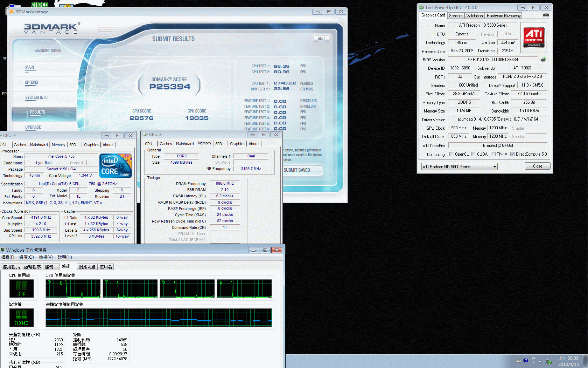Viewport: 588px width, 368px height.
Task: Open Mainboard tab in left CPU-Z window
Action: pos(39,145)
